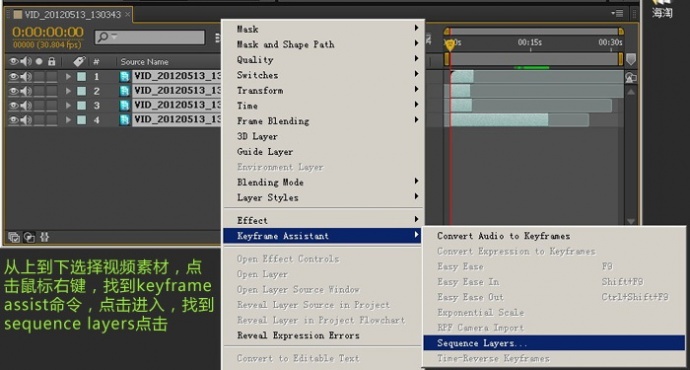The height and width of the screenshot is (370, 690).
Task: Click the yellow current time indicator
Action: 450,44
